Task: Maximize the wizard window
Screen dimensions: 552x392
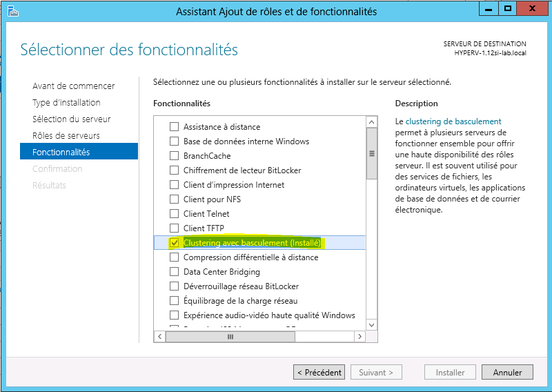Action: pos(507,9)
